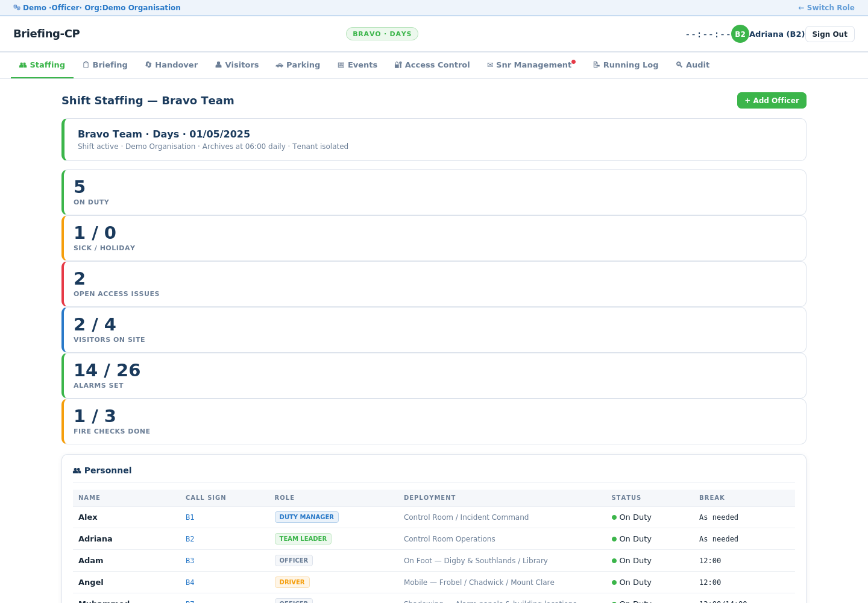
Task: Click "Control Room / Incident Command" deployment
Action: (466, 517)
